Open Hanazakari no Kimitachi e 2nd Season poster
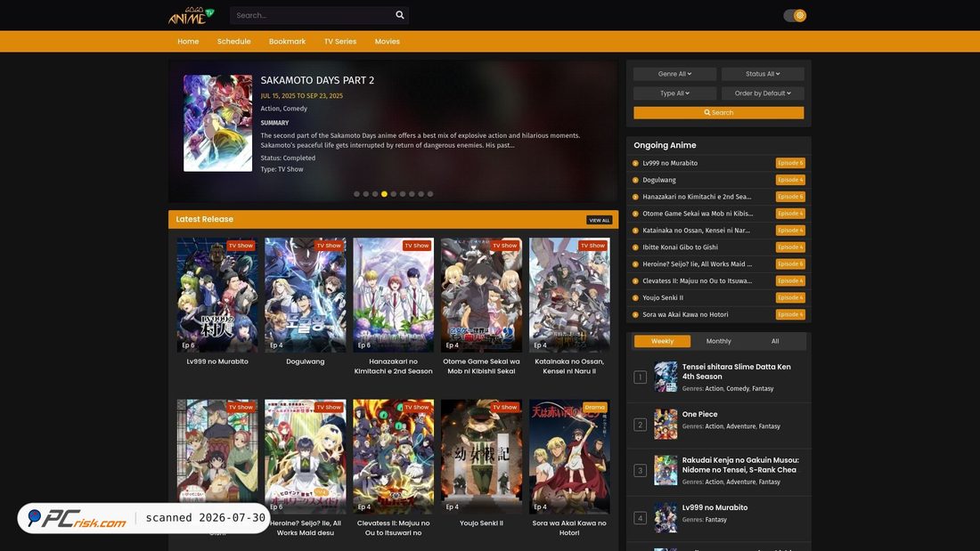Viewport: 980px width, 551px height. click(x=393, y=295)
